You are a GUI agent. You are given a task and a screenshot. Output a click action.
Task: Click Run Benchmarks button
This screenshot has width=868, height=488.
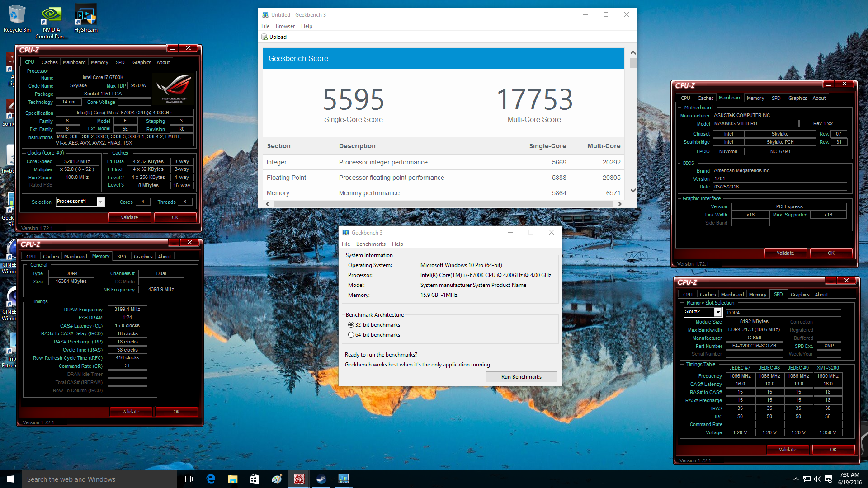click(x=521, y=377)
